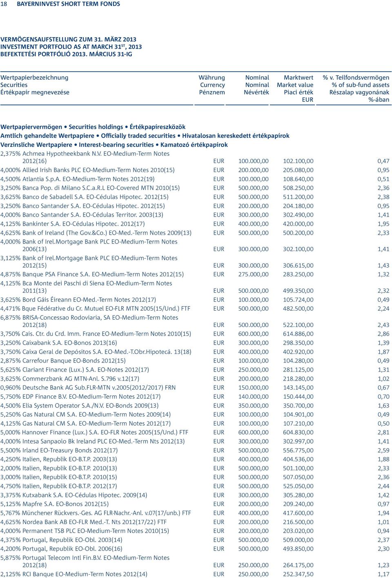Image resolution: width=392 pixels, height=578 pixels.
Task: Click market value 105.724,00
Action: point(298,300)
